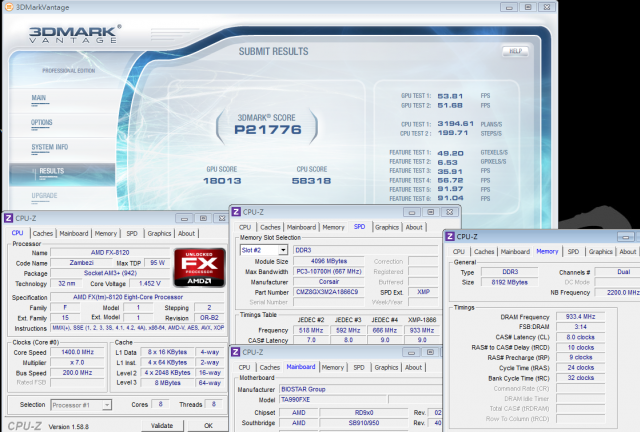Open SYSTEM INFO in 3DMark Vantage sidebar

click(x=50, y=147)
